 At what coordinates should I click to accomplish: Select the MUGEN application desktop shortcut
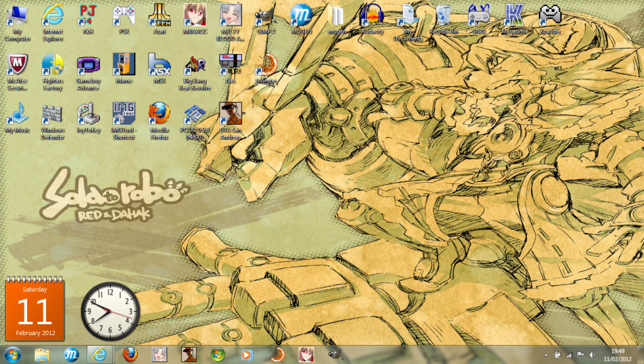pos(301,20)
